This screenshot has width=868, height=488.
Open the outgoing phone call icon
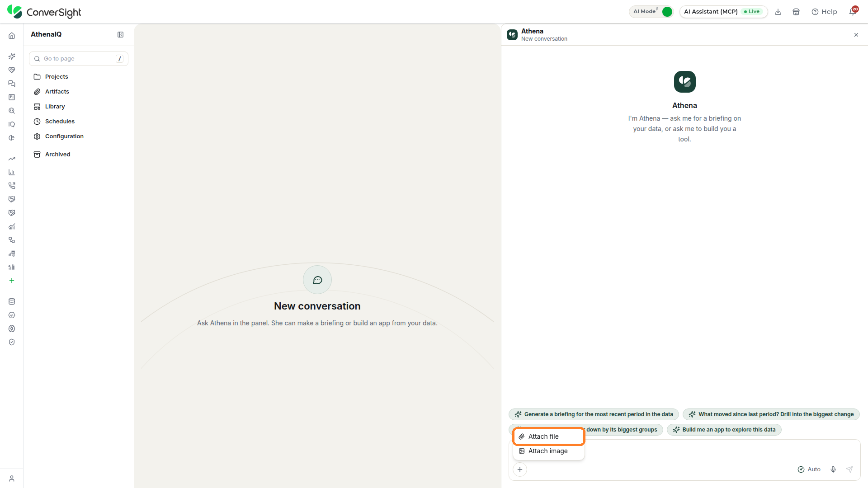(x=12, y=186)
